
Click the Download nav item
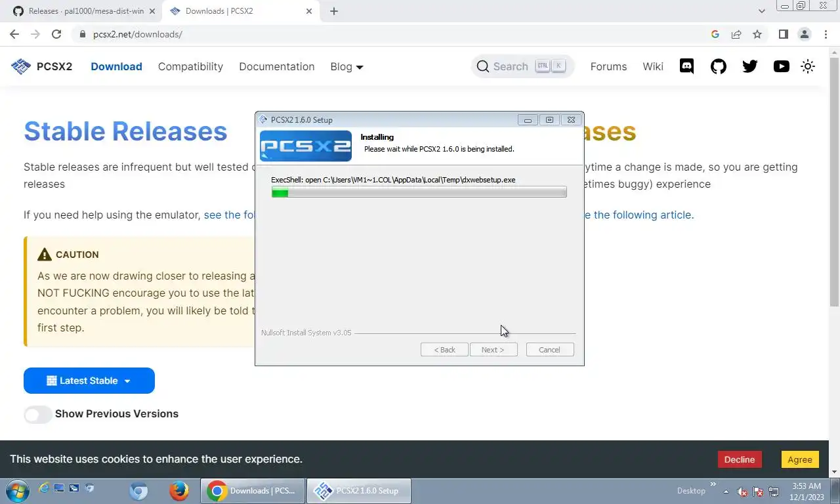116,66
